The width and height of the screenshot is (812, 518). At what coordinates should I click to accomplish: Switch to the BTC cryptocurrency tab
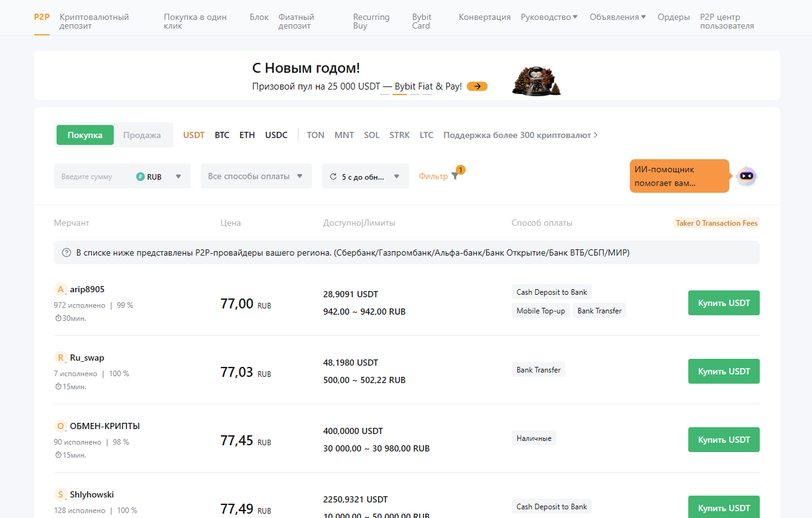(x=222, y=134)
